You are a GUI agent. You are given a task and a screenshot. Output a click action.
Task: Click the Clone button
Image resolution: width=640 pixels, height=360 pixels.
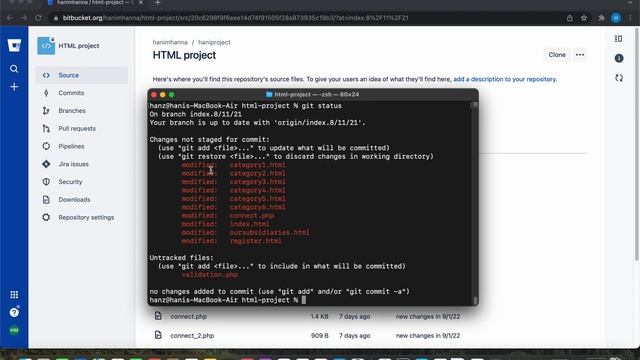tap(557, 55)
